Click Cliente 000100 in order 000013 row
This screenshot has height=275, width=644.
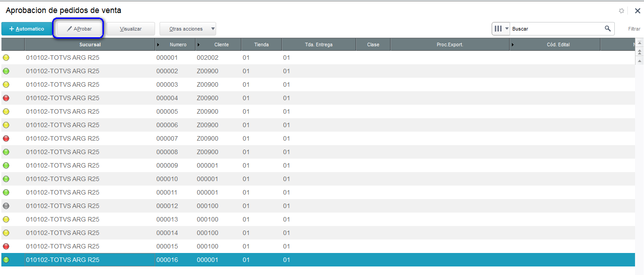[x=208, y=219]
